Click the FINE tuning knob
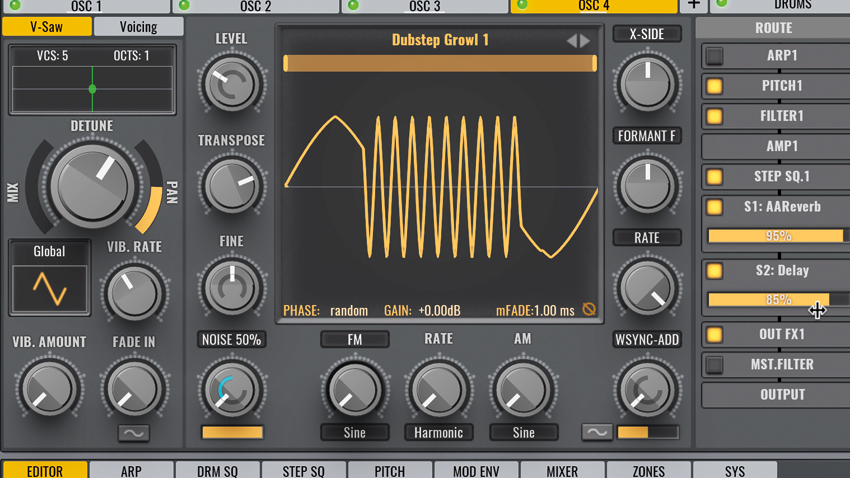 coord(231,288)
